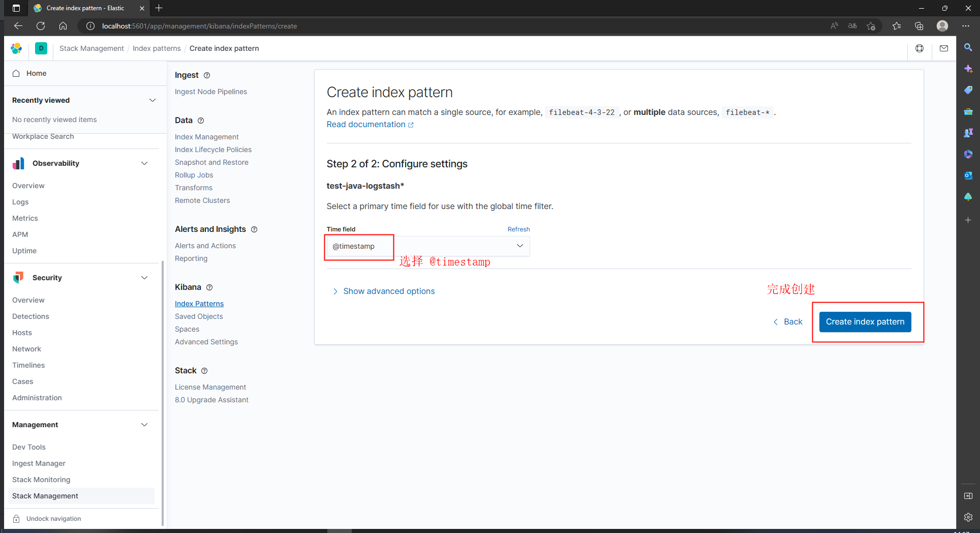Open 8.0 Upgrade Assistant
Image resolution: width=980 pixels, height=533 pixels.
211,400
